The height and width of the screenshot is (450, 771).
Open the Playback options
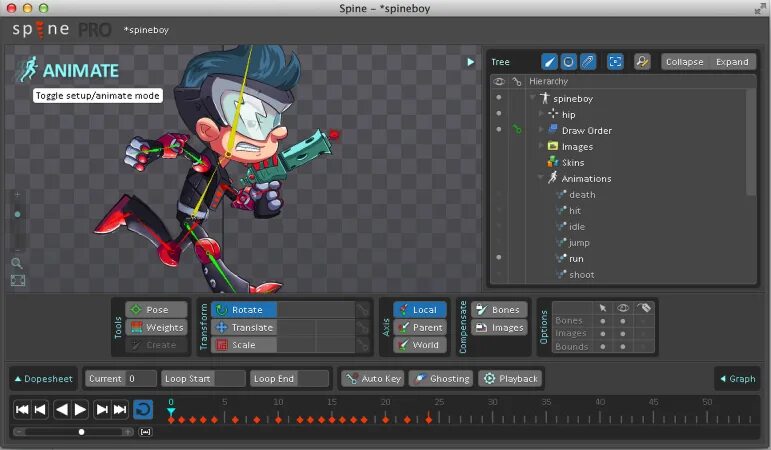click(x=511, y=379)
